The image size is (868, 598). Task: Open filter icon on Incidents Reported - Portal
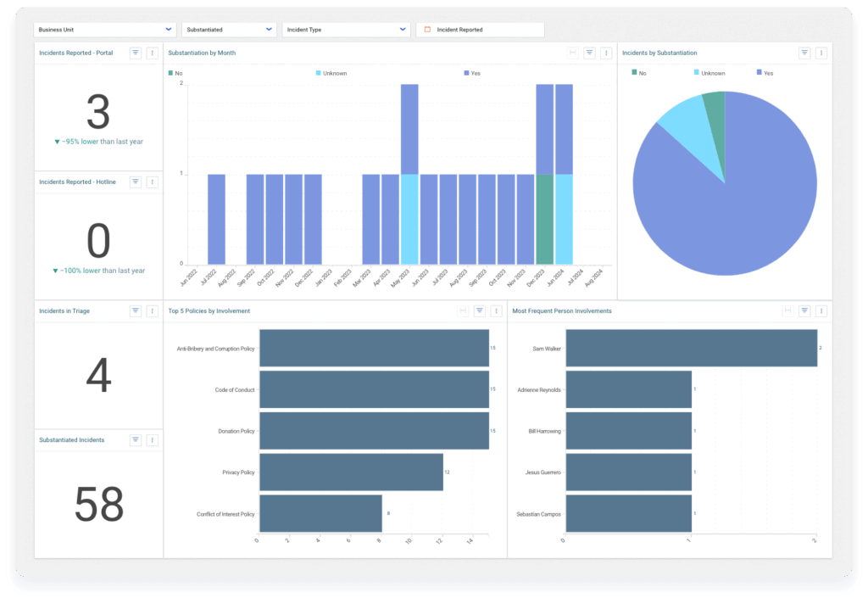click(x=136, y=53)
